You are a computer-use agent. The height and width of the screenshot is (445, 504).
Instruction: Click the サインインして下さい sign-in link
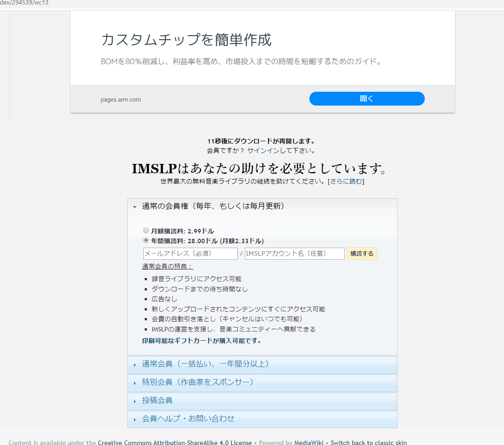click(x=281, y=151)
